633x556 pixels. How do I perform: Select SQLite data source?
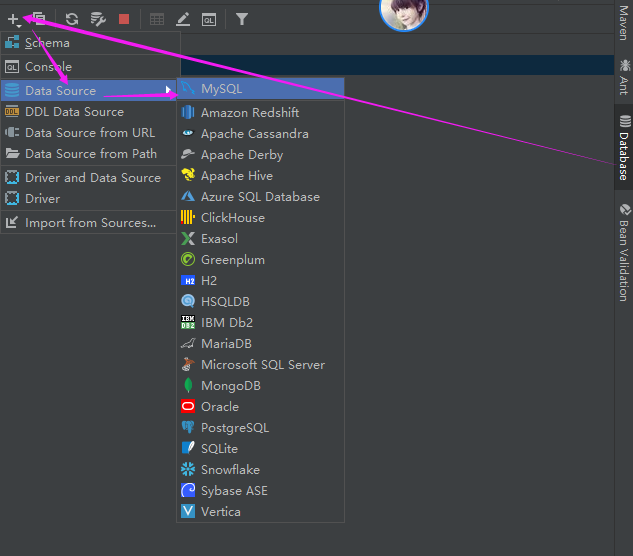[x=260, y=449]
